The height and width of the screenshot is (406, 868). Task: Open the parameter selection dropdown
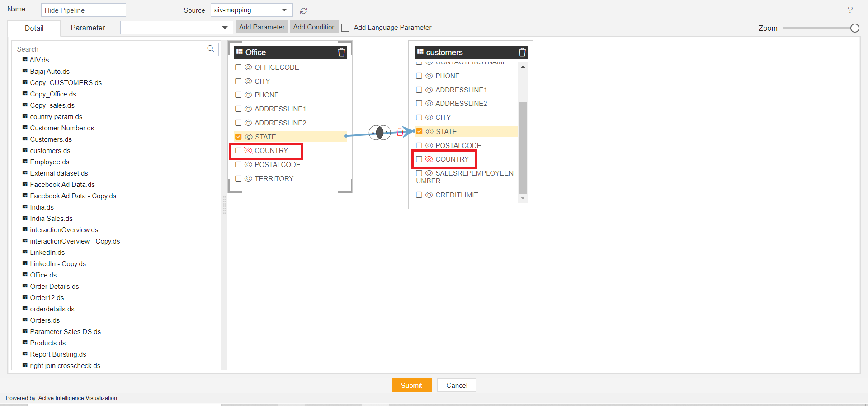[x=177, y=28]
